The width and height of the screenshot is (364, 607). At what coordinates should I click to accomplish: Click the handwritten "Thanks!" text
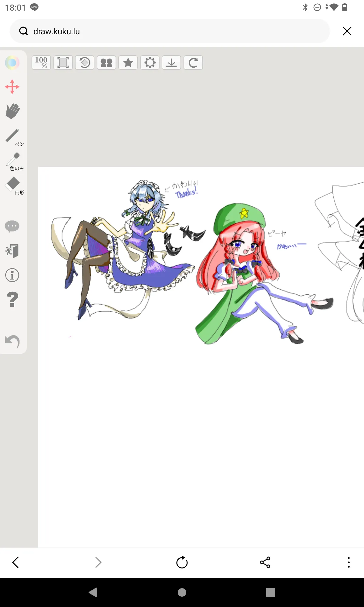pos(186,193)
